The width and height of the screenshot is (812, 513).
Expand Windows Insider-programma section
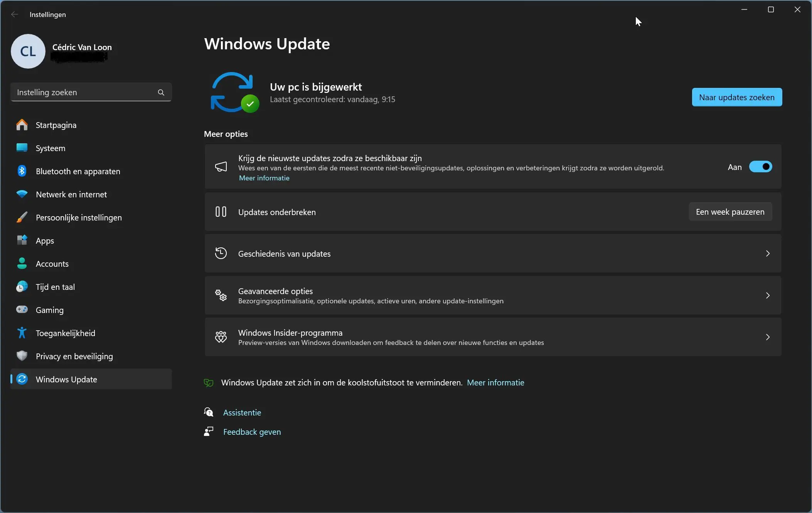coord(768,337)
